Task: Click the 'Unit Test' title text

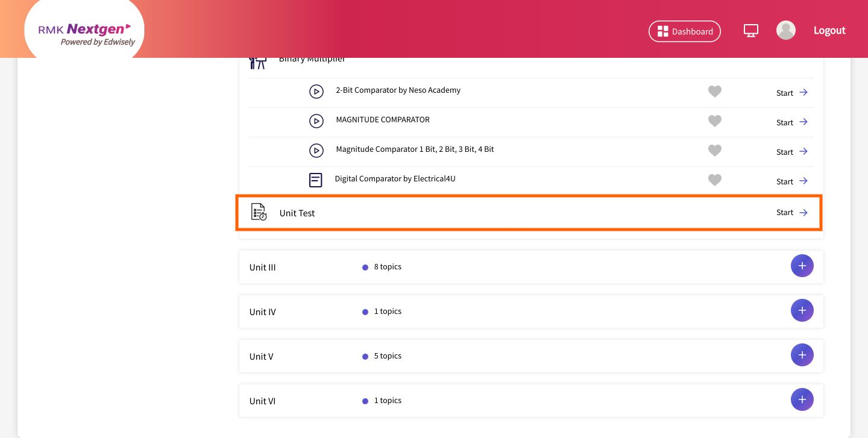Action: [x=297, y=213]
